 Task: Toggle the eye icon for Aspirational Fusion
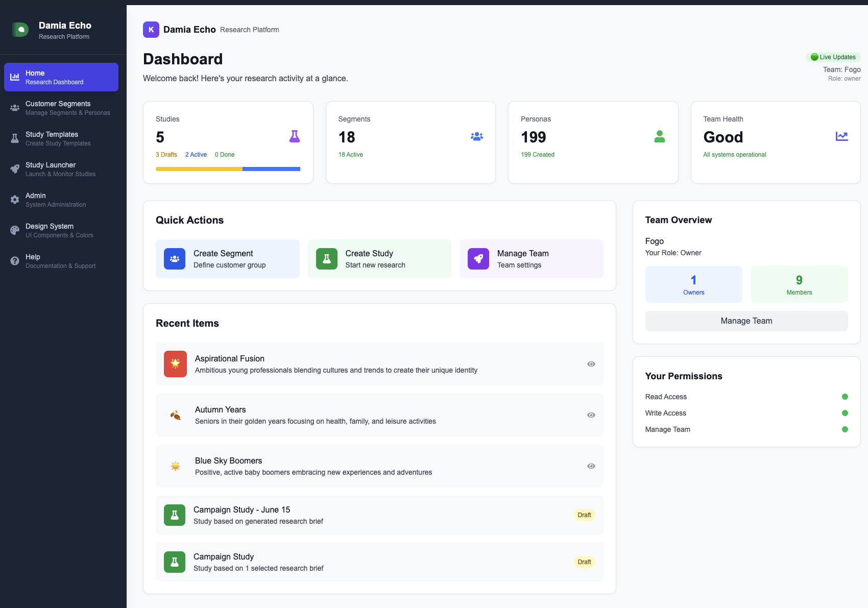pyautogui.click(x=591, y=364)
